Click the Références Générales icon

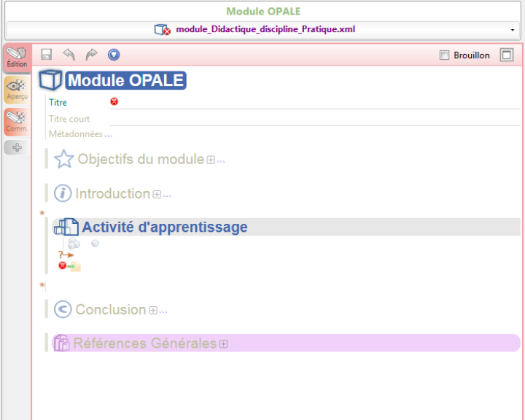61,343
